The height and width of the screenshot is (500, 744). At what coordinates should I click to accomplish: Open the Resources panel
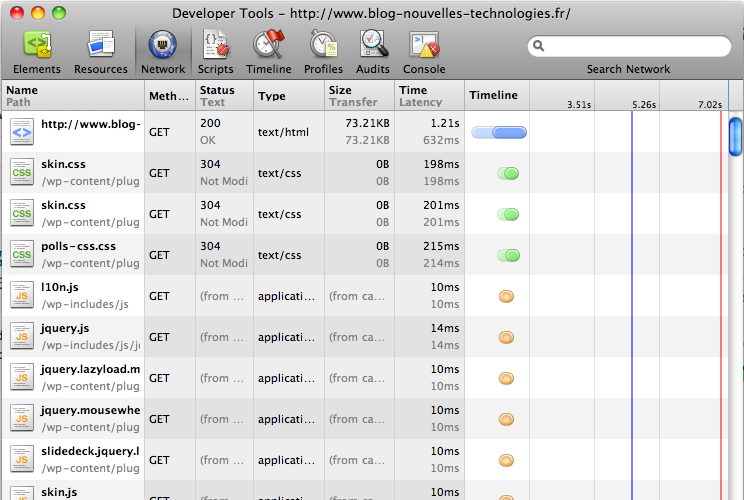point(101,52)
